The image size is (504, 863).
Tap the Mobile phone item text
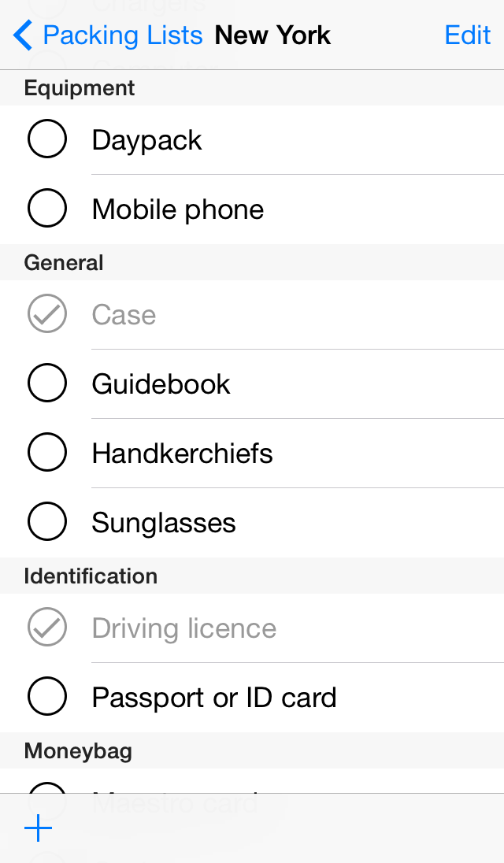tap(178, 209)
